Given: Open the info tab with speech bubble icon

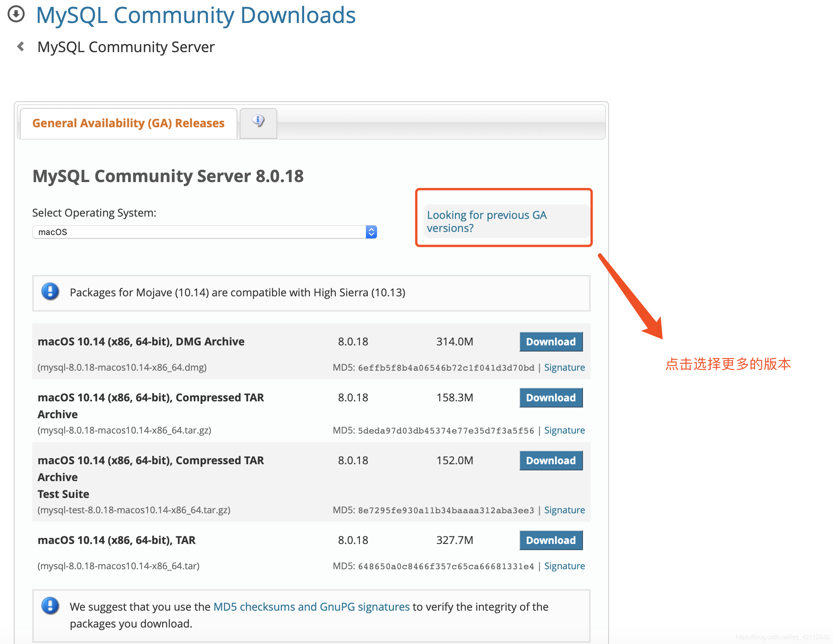Looking at the screenshot, I should tap(258, 123).
